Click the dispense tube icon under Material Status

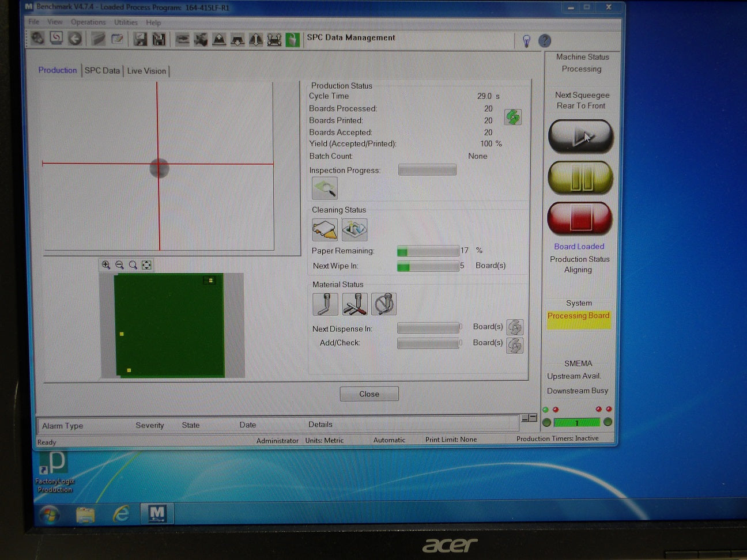coord(325,304)
